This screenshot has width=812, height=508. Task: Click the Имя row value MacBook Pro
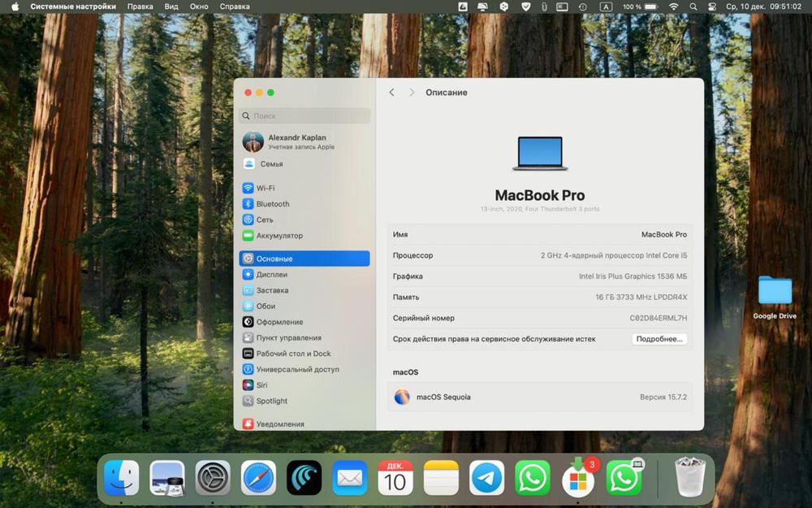coord(664,235)
